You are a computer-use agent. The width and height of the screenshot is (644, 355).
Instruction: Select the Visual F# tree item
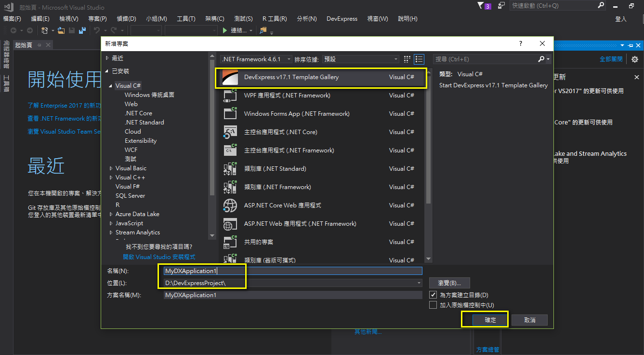128,187
